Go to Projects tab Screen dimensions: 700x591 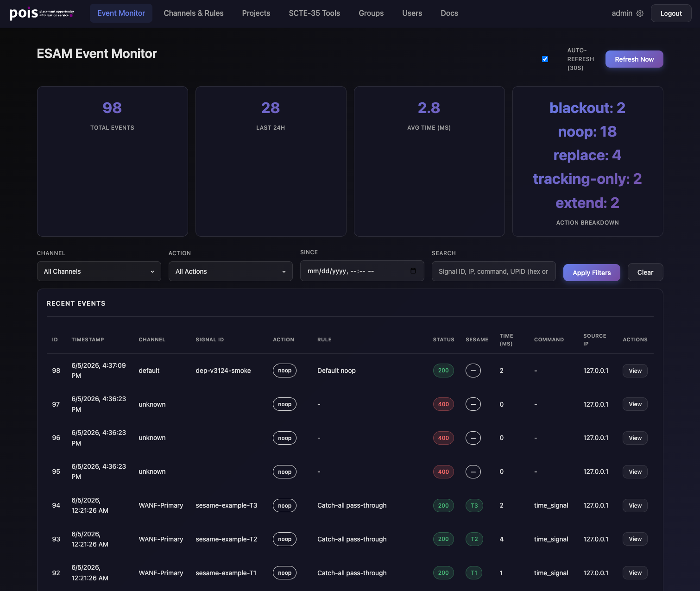click(x=256, y=13)
